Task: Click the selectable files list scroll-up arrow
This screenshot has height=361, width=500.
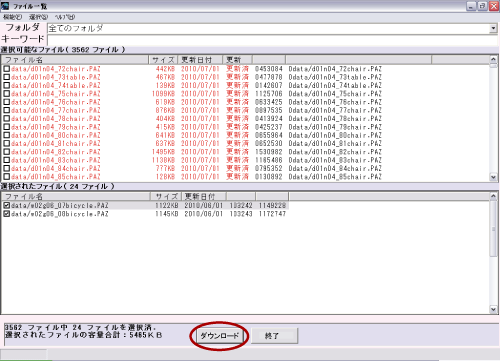Action: (x=493, y=60)
